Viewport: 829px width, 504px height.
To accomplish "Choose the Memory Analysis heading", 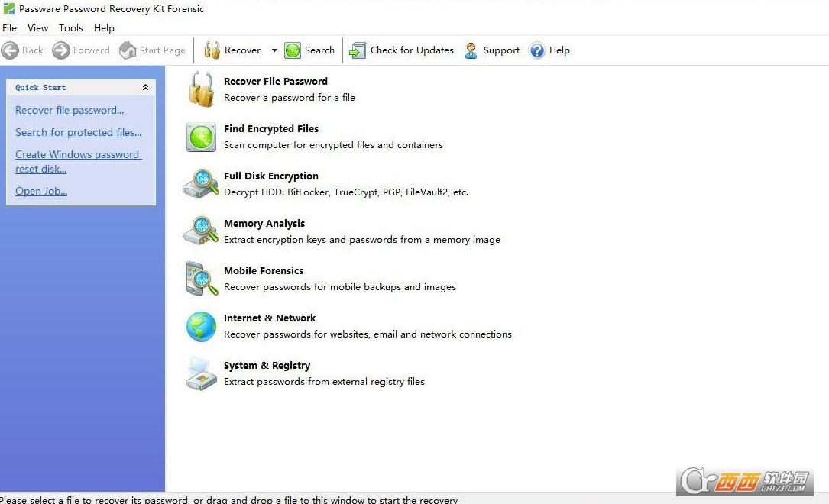I will (x=264, y=224).
